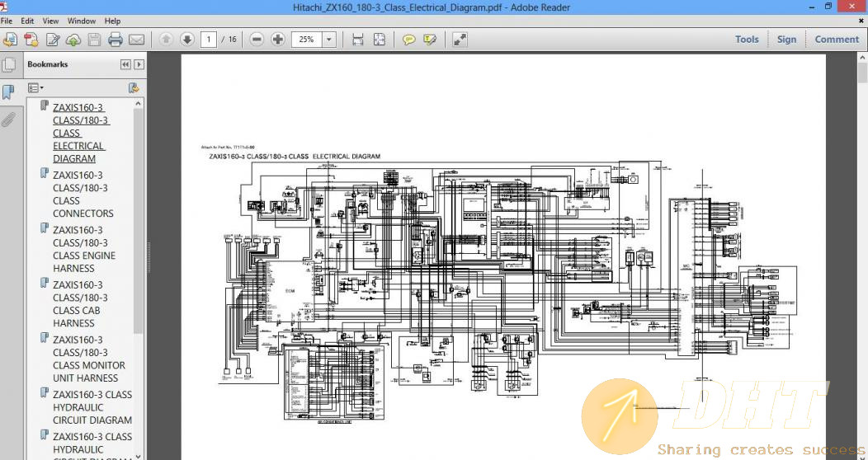The width and height of the screenshot is (868, 460).
Task: Open the Help menu
Action: point(112,21)
